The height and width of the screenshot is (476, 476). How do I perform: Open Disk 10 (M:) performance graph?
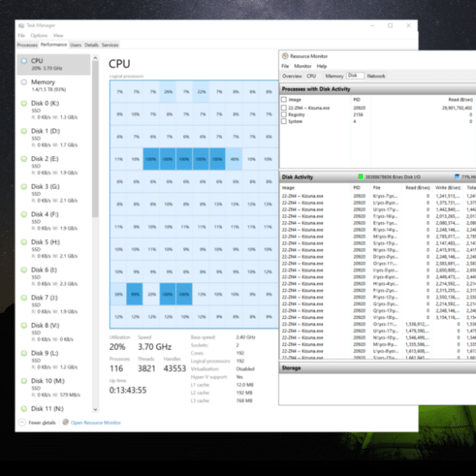(x=54, y=387)
